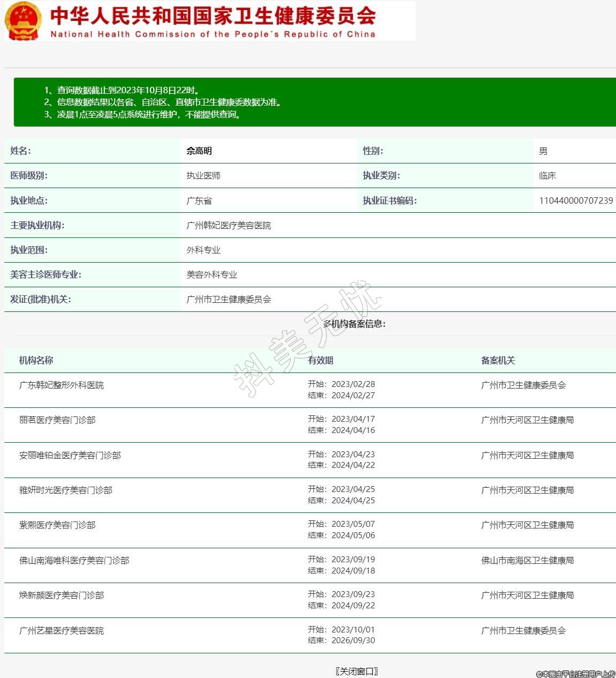Select license number 110440000707239
The width and height of the screenshot is (616, 678).
pos(576,200)
